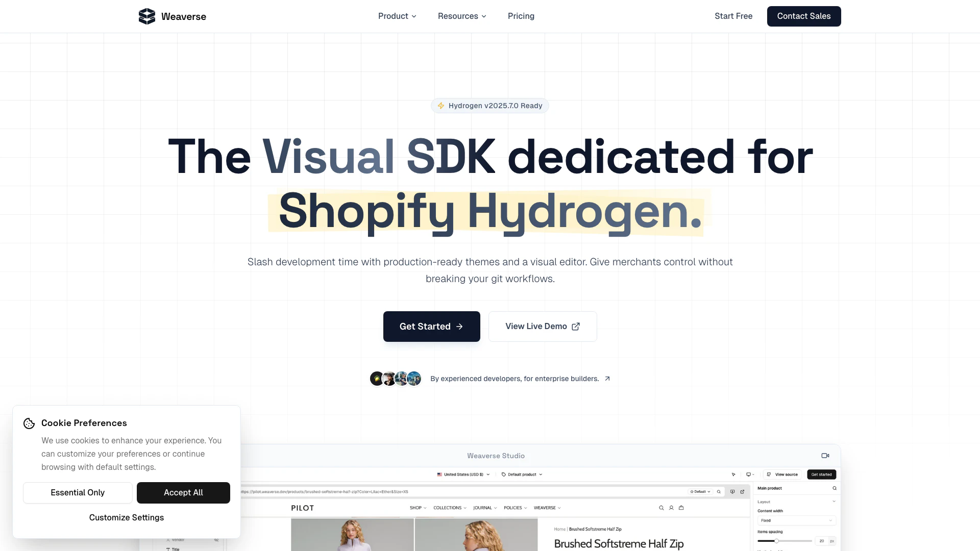Viewport: 980px width, 551px height.
Task: Open the Product dropdown menu
Action: click(x=397, y=16)
